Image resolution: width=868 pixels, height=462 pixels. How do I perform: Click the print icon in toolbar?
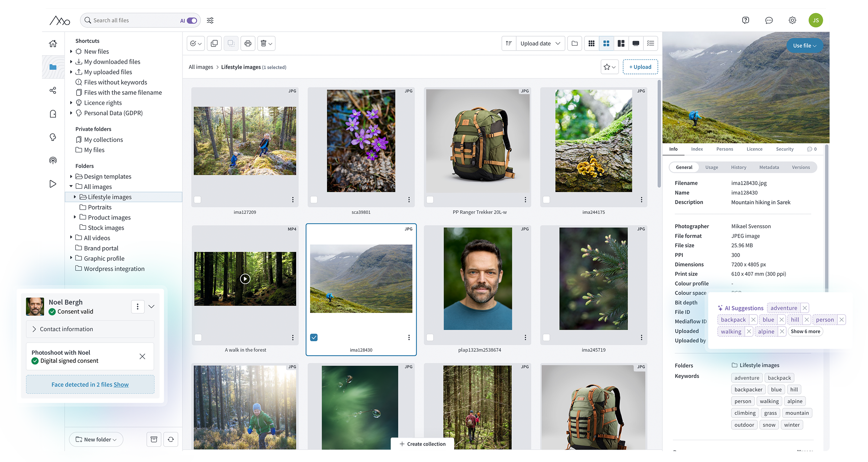[248, 43]
